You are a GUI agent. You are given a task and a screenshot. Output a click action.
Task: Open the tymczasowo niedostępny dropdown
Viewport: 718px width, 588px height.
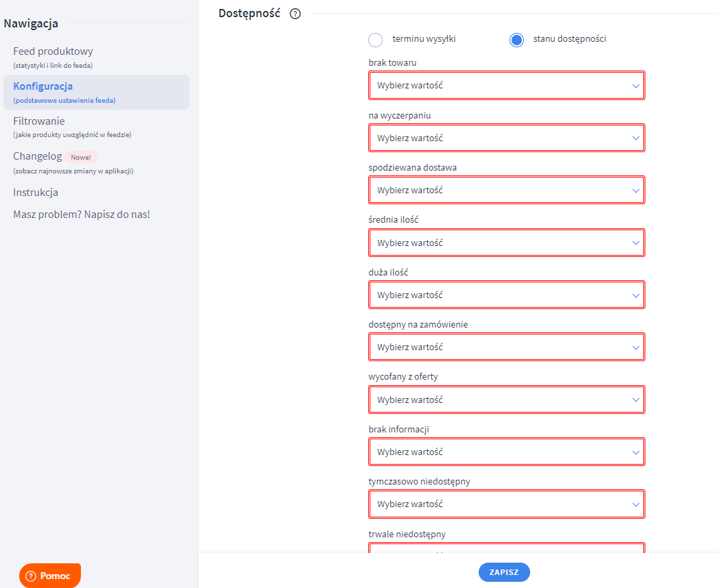tap(506, 504)
